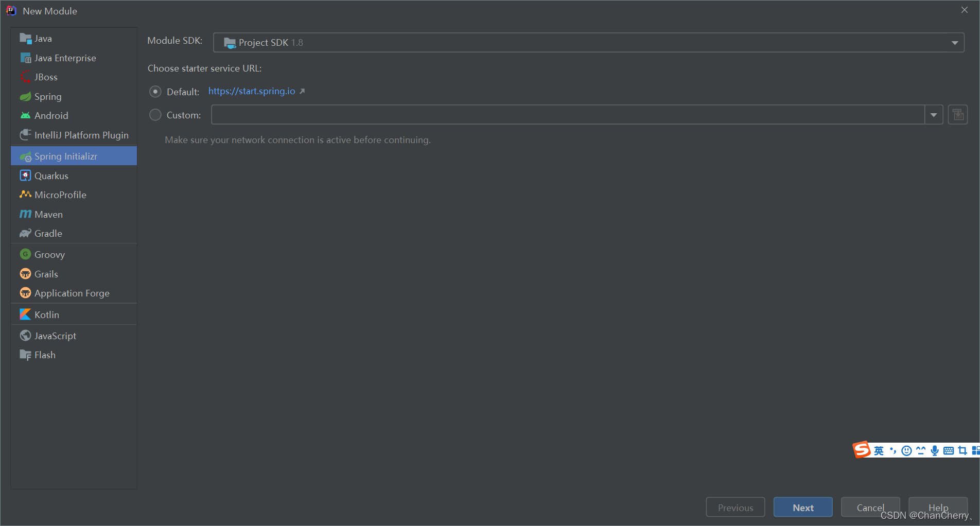
Task: Click the Spring leaf icon
Action: click(x=25, y=97)
